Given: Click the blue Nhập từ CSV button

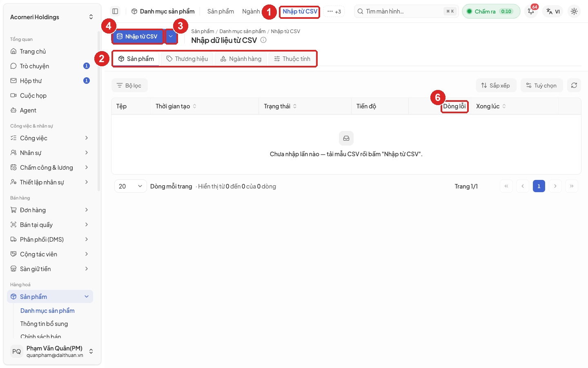Looking at the screenshot, I should coord(138,36).
